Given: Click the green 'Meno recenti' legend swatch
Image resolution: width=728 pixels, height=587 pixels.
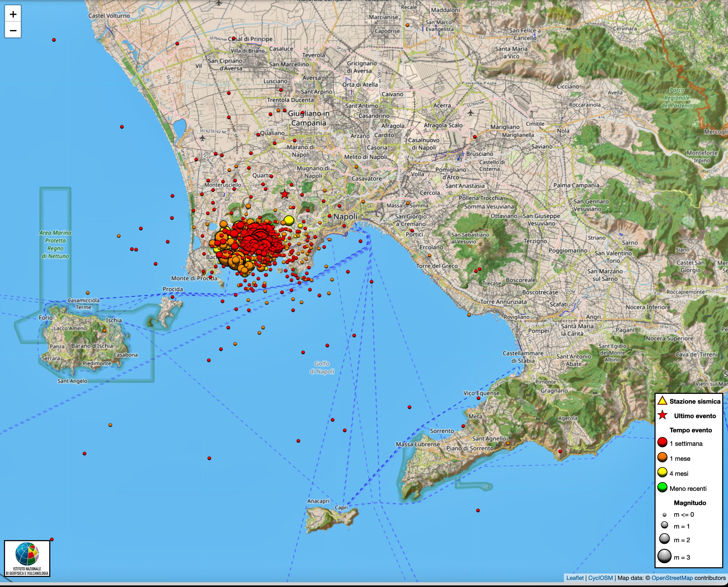Looking at the screenshot, I should [x=662, y=488].
